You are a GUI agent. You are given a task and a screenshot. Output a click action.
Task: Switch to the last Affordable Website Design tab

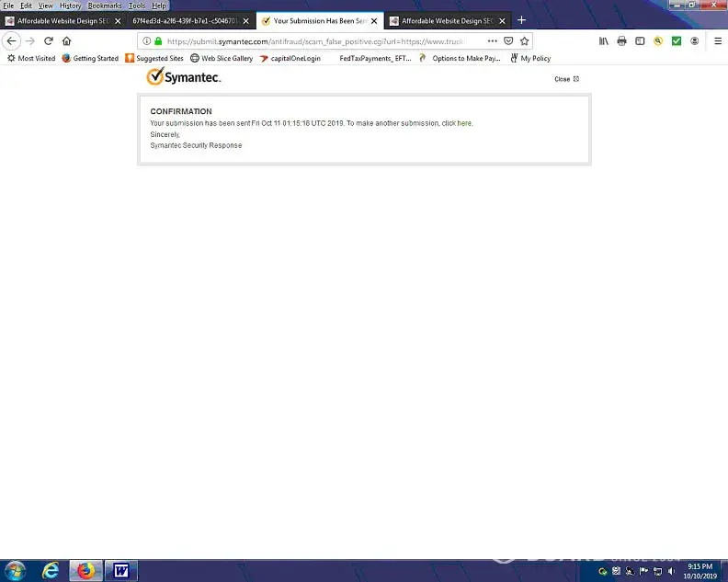(448, 21)
